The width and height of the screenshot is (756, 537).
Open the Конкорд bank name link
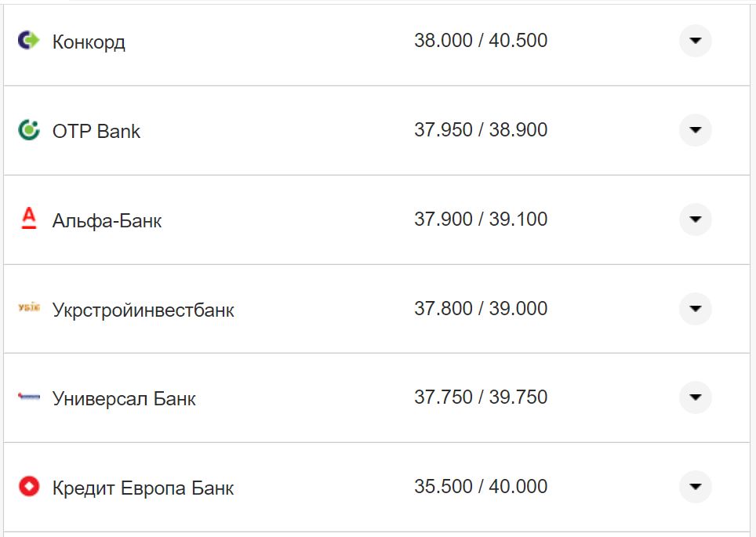89,42
